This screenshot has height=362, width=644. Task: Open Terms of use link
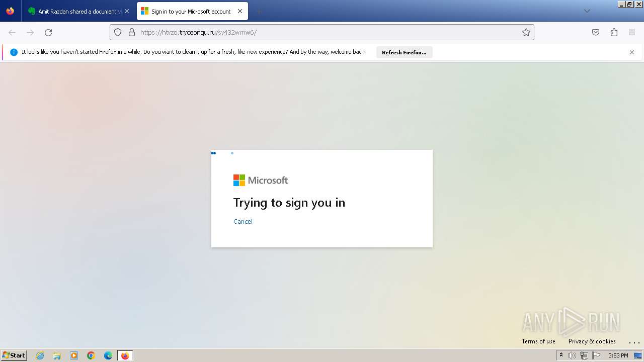click(538, 341)
